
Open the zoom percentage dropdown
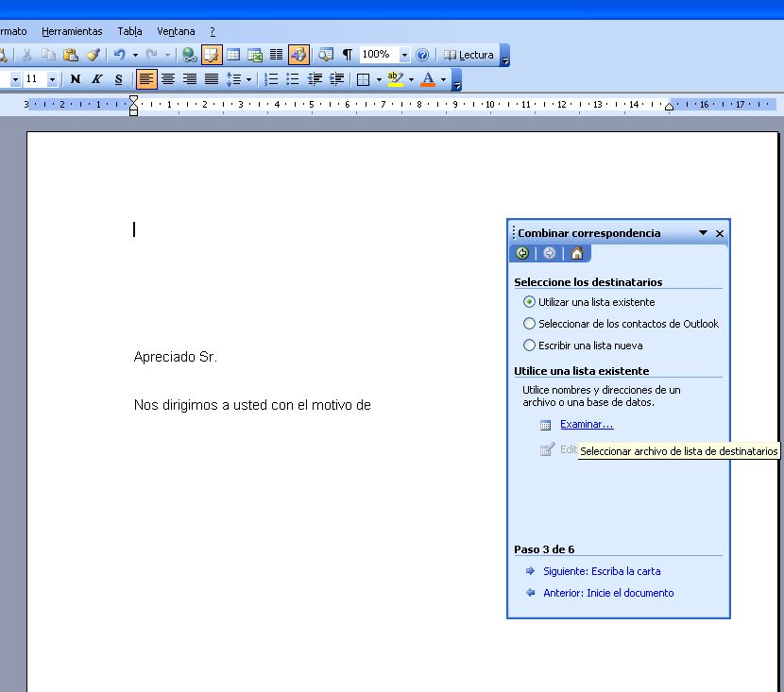point(404,55)
